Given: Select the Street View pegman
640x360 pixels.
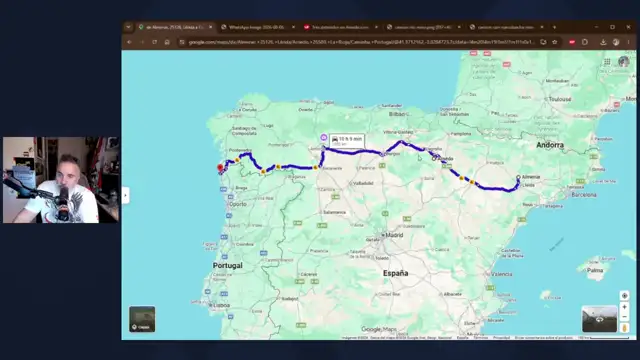Looking at the screenshot, I should [624, 327].
